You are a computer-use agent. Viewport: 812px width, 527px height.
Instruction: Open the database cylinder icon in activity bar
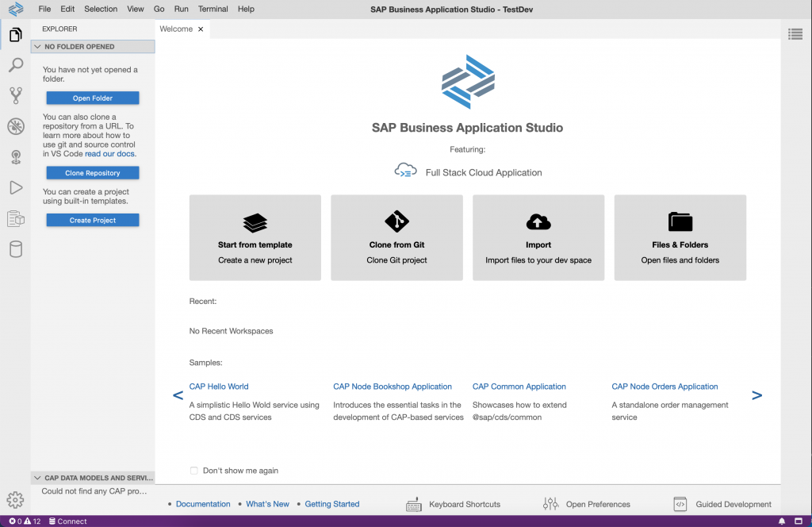click(x=16, y=249)
